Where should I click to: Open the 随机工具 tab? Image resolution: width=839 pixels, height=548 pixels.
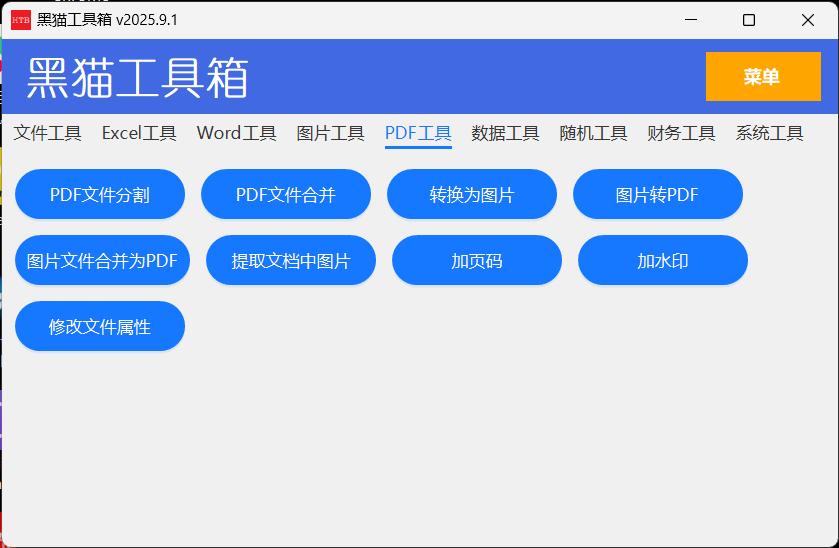pos(593,133)
